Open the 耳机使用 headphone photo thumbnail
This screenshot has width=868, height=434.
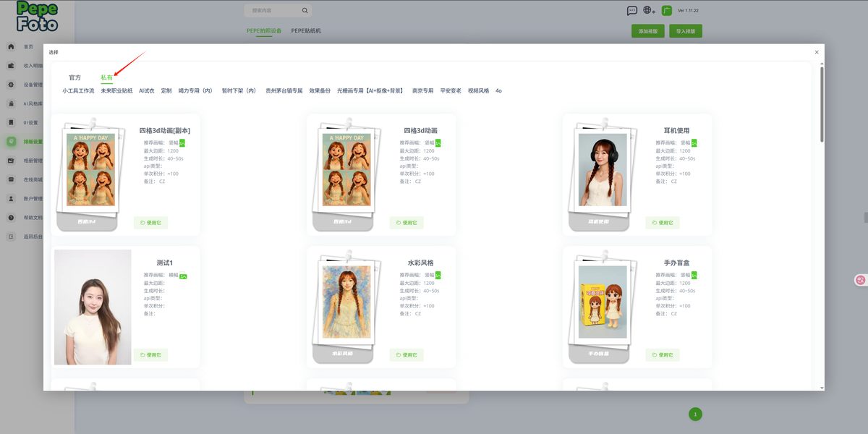click(603, 170)
